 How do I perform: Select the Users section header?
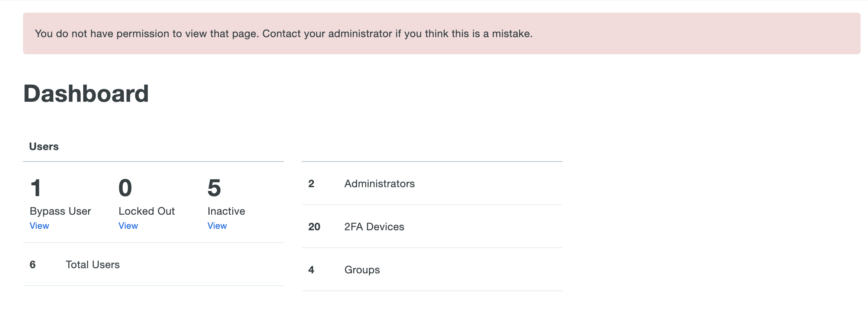[x=43, y=146]
